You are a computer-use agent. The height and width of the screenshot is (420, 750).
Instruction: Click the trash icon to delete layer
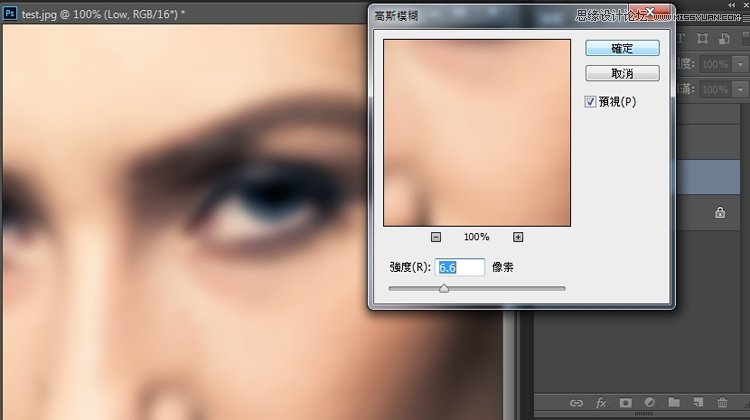(x=723, y=402)
